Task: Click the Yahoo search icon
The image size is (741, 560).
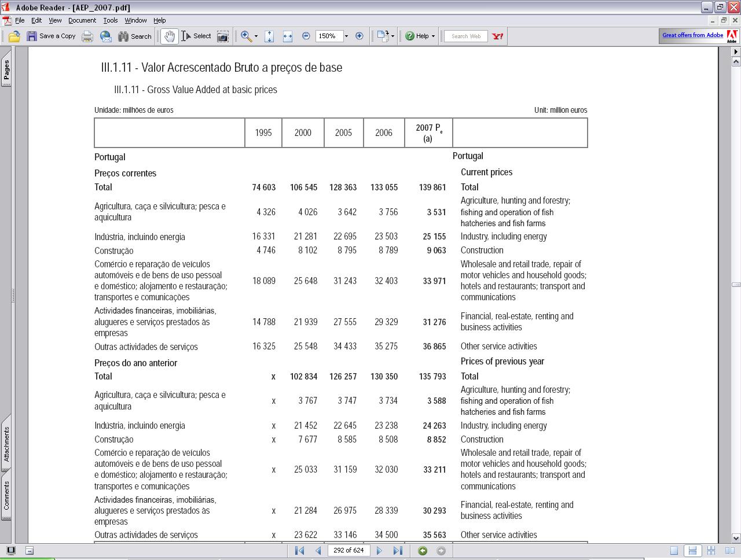Action: pos(498,36)
